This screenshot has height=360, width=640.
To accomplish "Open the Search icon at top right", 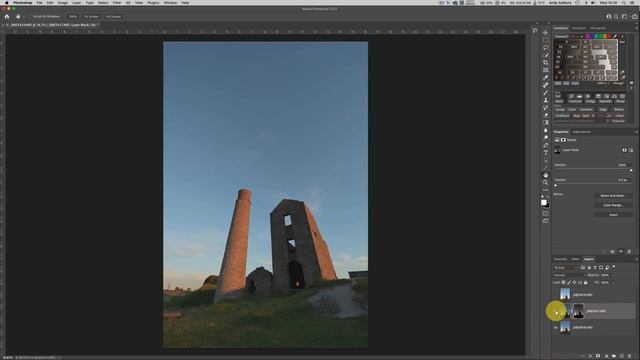I will pos(616,17).
